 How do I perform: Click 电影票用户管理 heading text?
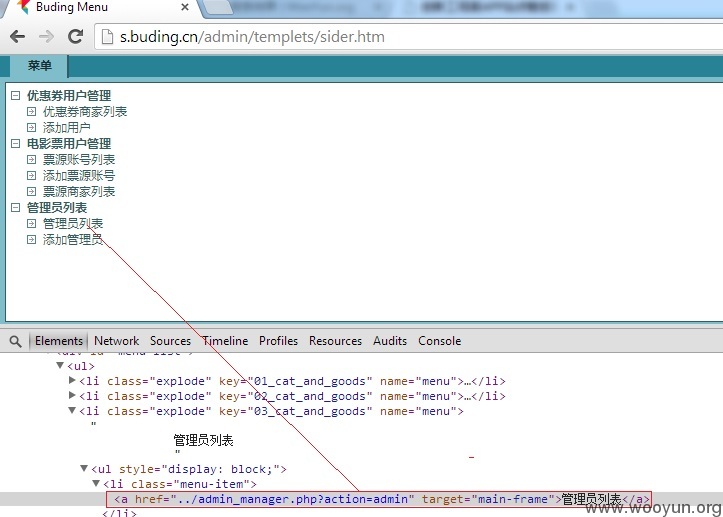[69, 143]
